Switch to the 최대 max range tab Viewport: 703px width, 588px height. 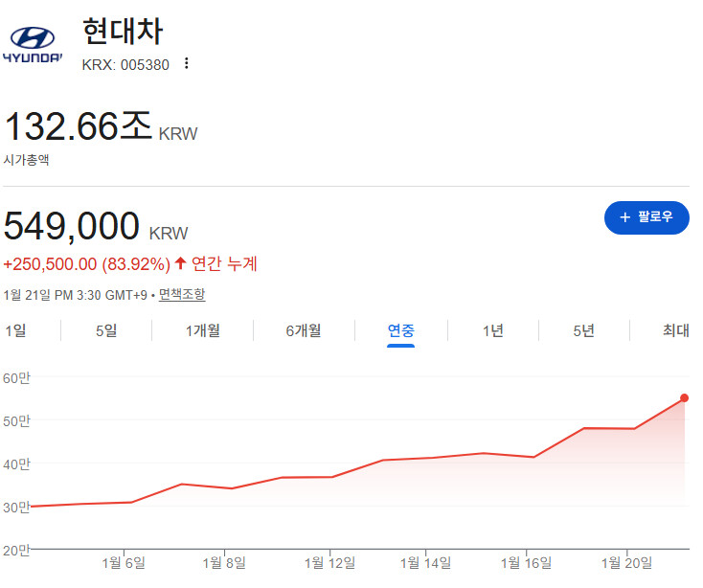click(x=675, y=331)
